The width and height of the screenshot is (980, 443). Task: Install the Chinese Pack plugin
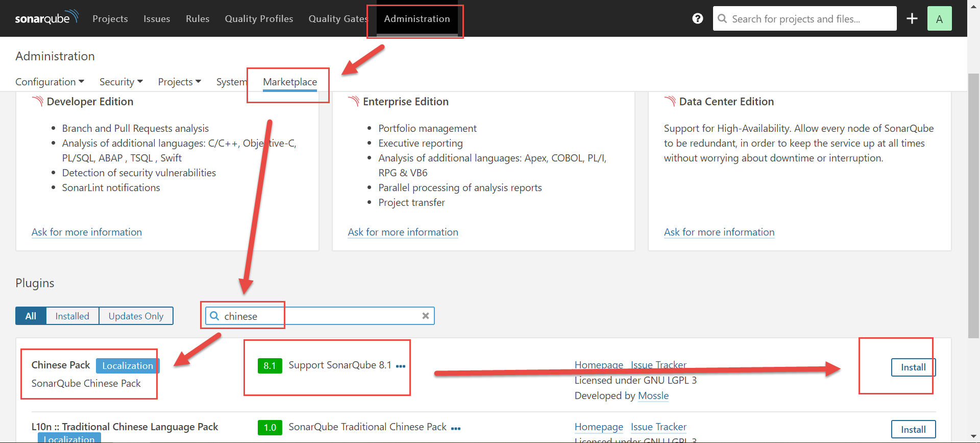tap(913, 367)
